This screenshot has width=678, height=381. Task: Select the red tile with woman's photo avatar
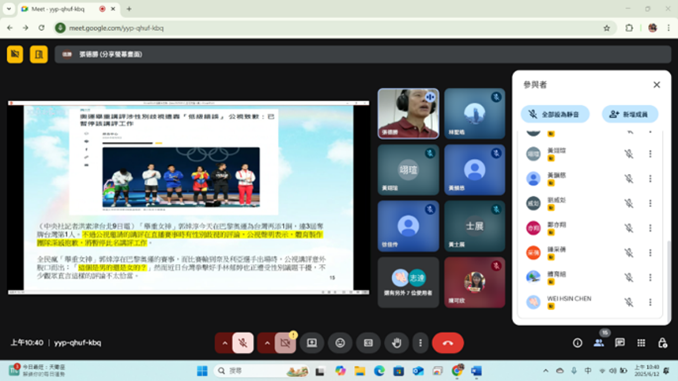pyautogui.click(x=474, y=282)
